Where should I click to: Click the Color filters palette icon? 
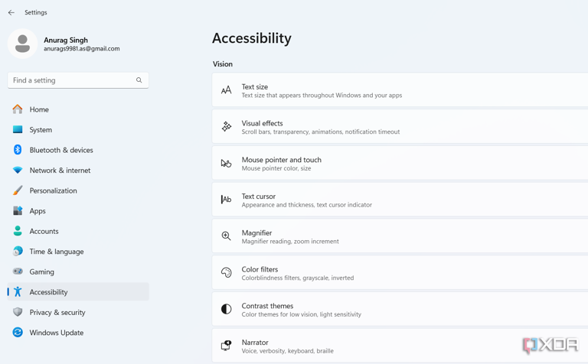point(226,273)
